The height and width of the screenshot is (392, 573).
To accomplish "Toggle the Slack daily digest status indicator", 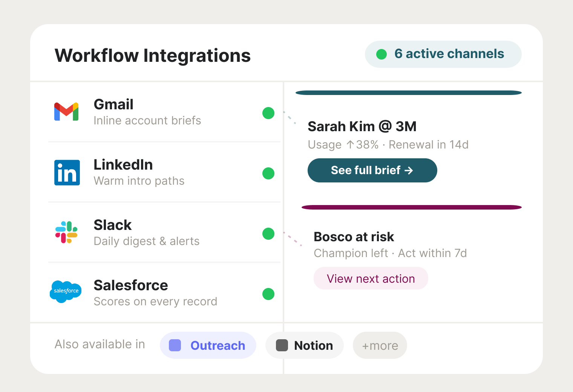I will tap(268, 234).
